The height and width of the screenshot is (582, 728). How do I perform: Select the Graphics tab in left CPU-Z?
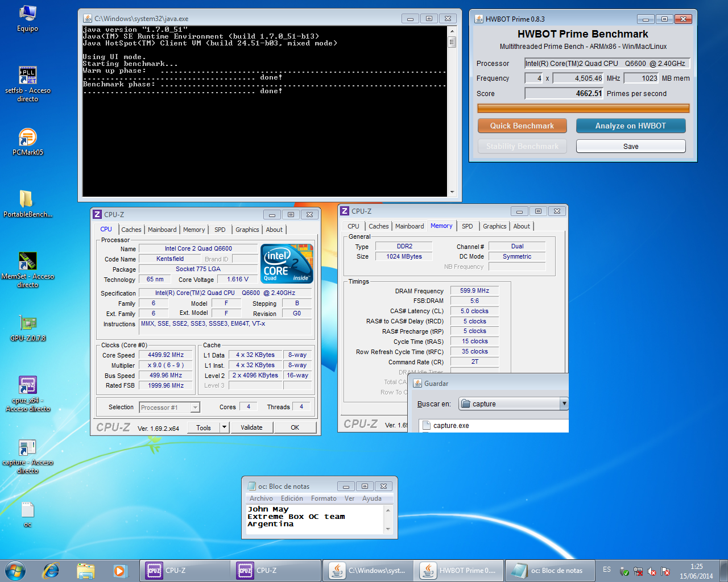pyautogui.click(x=247, y=230)
